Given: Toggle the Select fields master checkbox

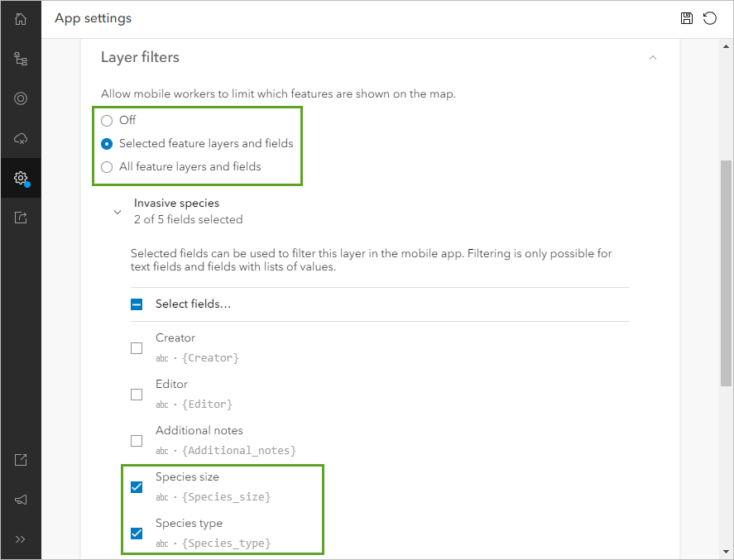Looking at the screenshot, I should tap(137, 304).
